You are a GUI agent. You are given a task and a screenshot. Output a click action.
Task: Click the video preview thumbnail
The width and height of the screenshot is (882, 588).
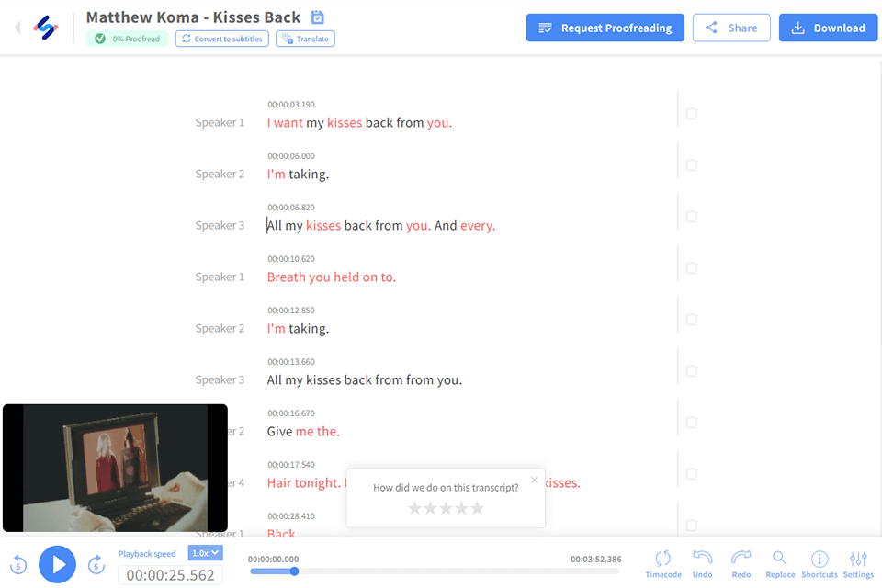116,469
